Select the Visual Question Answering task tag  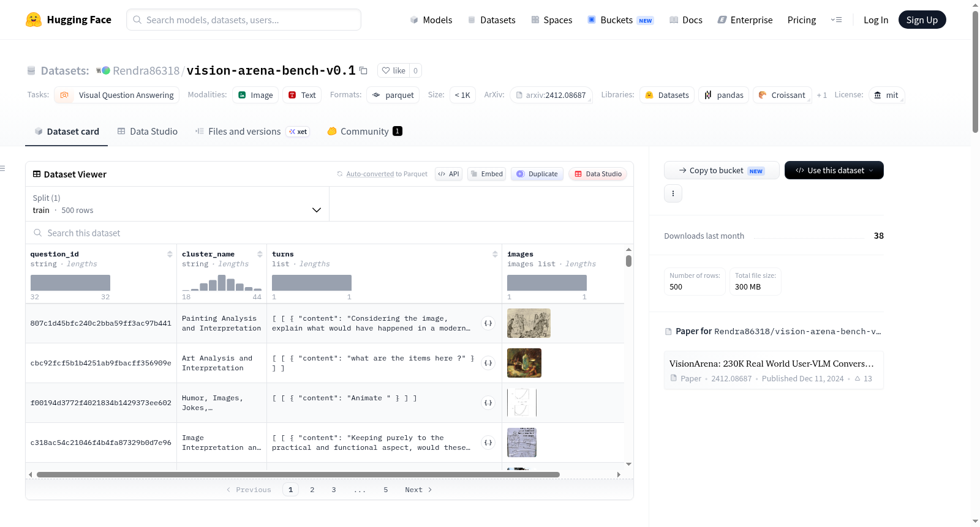117,95
